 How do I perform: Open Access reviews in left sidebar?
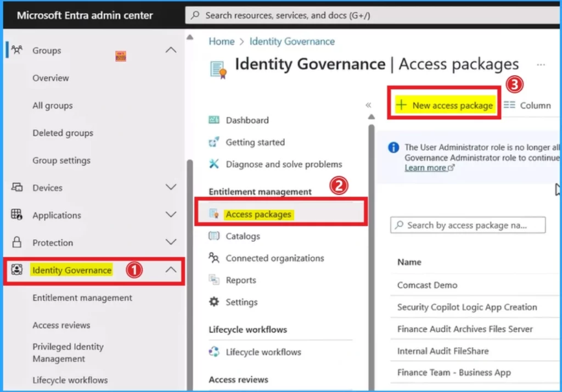click(61, 325)
